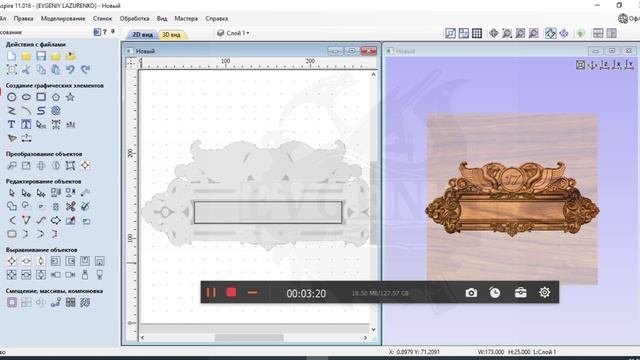
Task: Select the Draw Circle tool
Action: pyautogui.click(x=11, y=97)
